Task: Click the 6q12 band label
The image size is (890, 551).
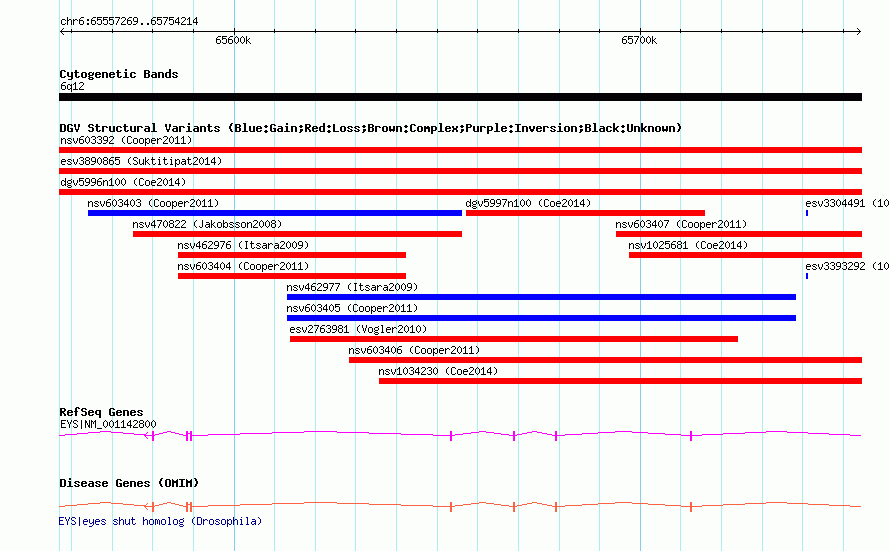Action: pos(72,86)
